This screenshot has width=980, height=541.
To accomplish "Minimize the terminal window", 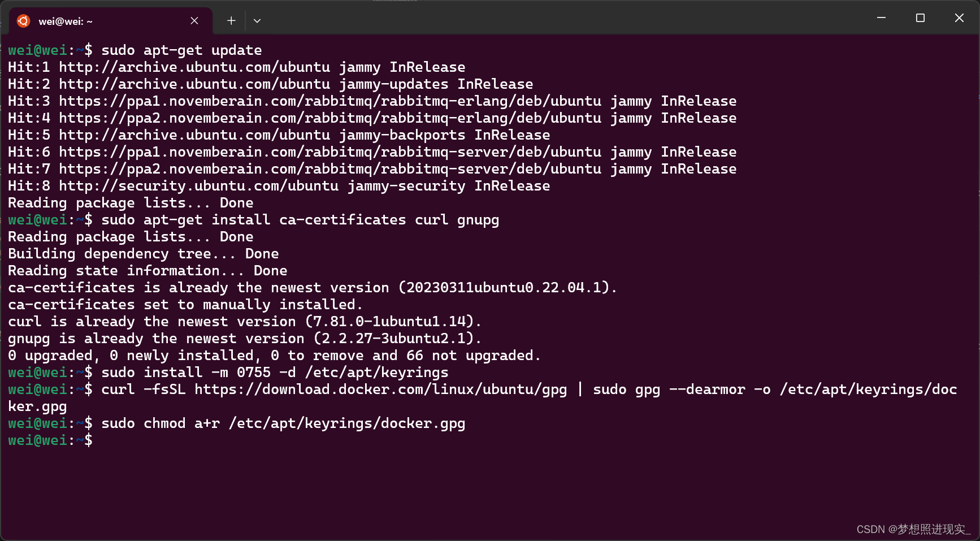I will click(881, 18).
